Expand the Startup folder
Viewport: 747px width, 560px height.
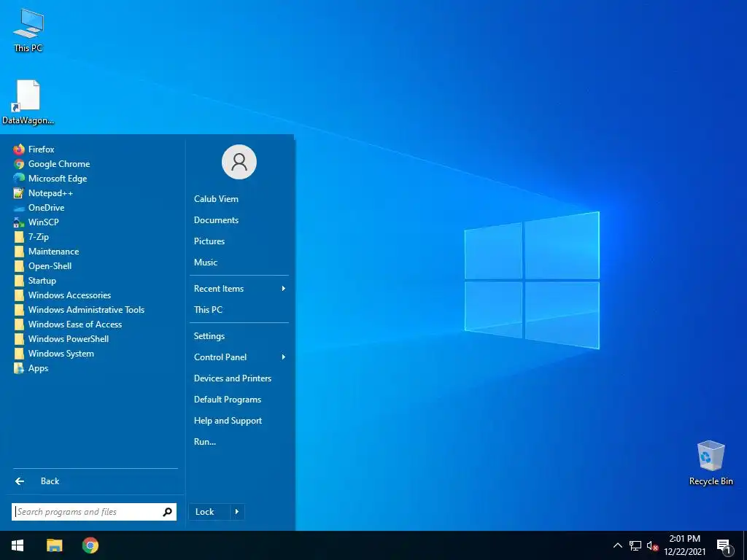pyautogui.click(x=35, y=281)
